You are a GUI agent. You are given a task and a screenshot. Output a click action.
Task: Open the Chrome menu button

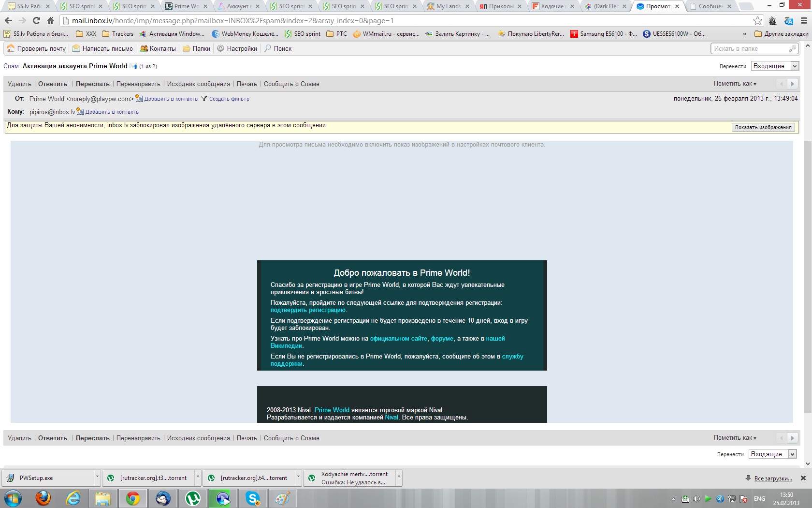click(x=804, y=21)
